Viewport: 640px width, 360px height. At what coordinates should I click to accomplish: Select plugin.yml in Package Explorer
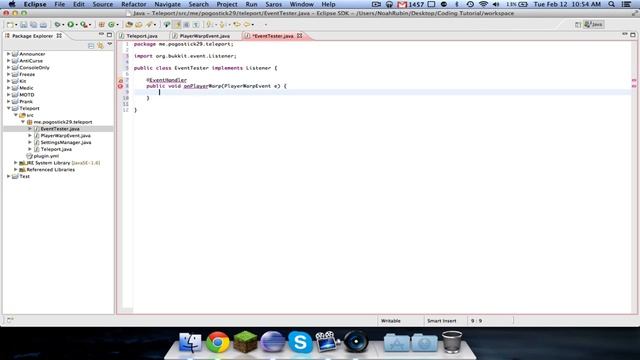46,156
